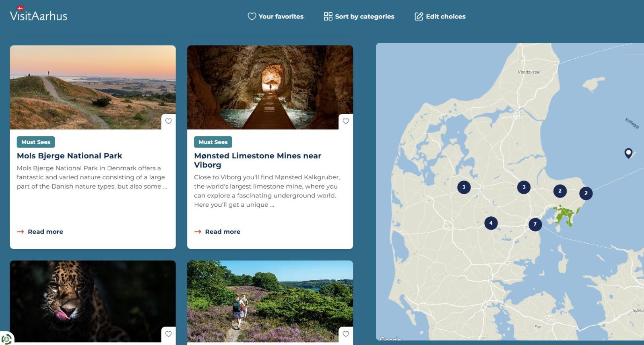Open the leopard licking its nose photo
The height and width of the screenshot is (345, 644).
[x=93, y=302]
